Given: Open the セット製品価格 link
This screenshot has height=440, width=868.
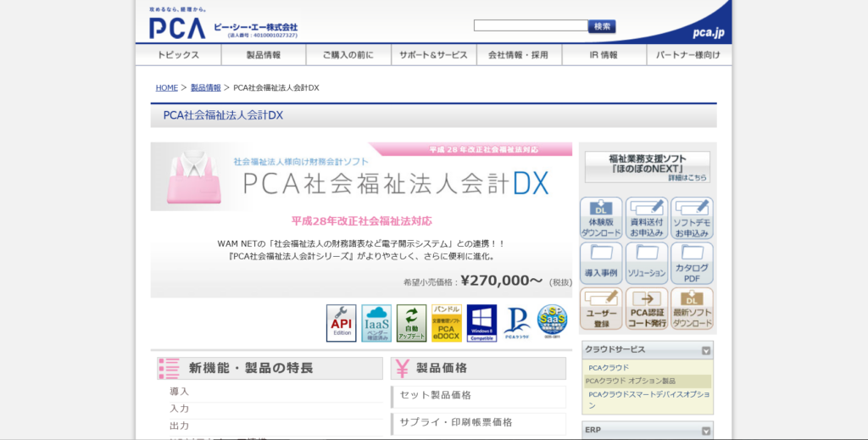Looking at the screenshot, I should click(x=435, y=395).
